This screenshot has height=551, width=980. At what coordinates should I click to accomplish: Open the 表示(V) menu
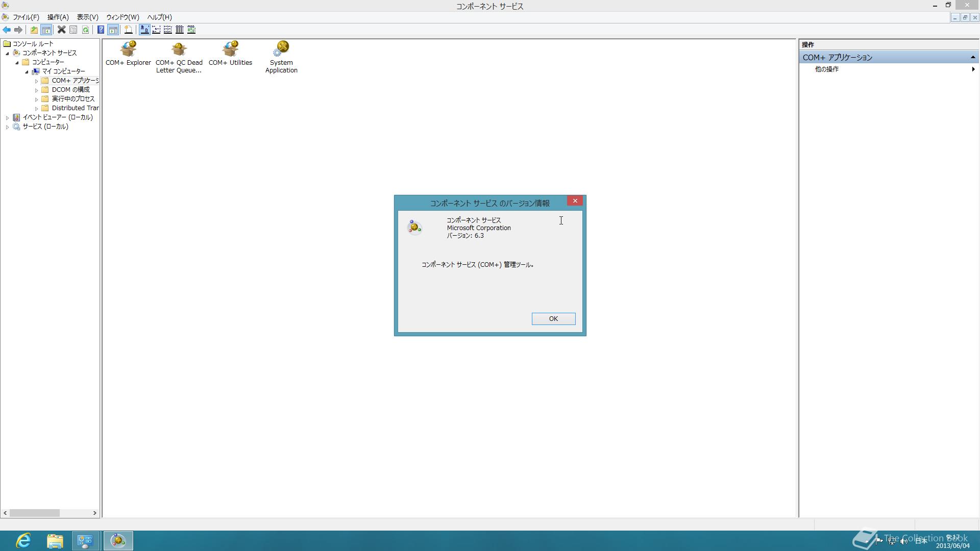[87, 17]
